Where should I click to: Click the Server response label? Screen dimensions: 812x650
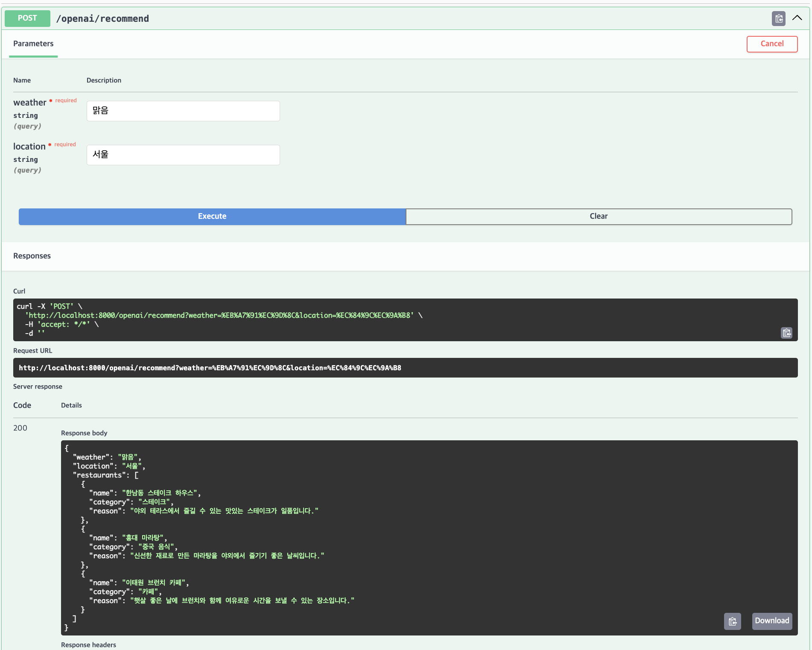(38, 386)
